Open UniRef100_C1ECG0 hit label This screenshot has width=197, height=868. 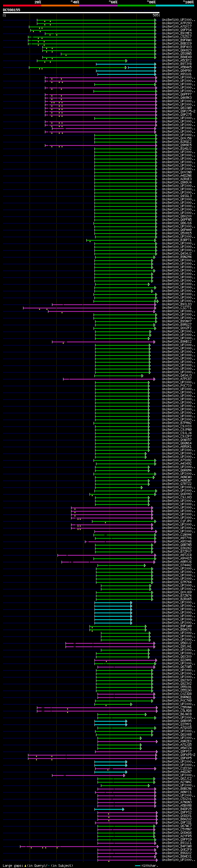pos(177,768)
